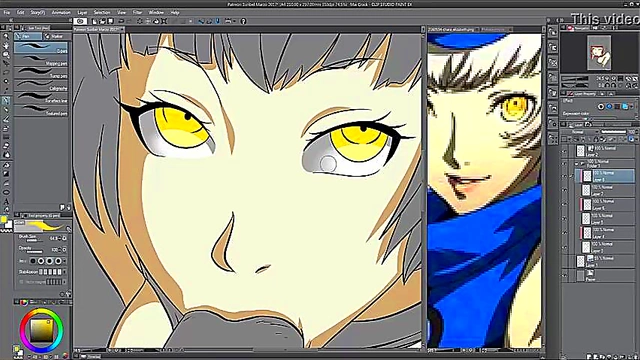Select the Lasso selection tool
Viewport: 640px width, 360px height.
pyautogui.click(x=6, y=73)
